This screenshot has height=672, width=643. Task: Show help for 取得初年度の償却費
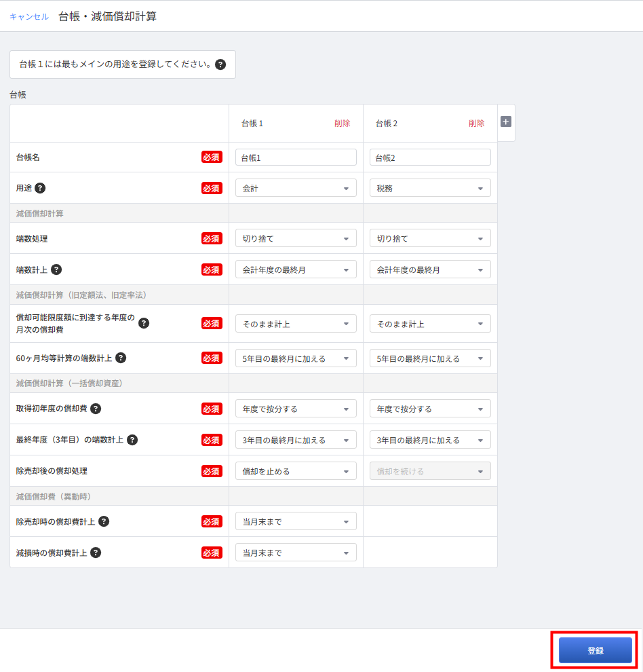click(96, 409)
